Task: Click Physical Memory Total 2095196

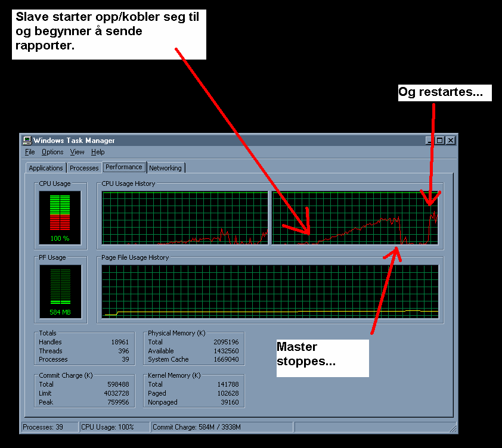Action: 226,342
